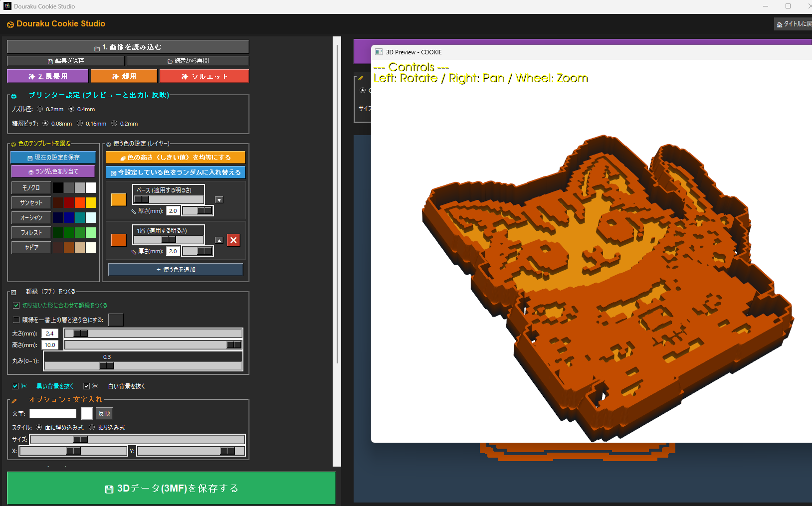Viewport: 812px width, 506px height.
Task: Select 面に埋め込み式 style radio
Action: [x=39, y=428]
